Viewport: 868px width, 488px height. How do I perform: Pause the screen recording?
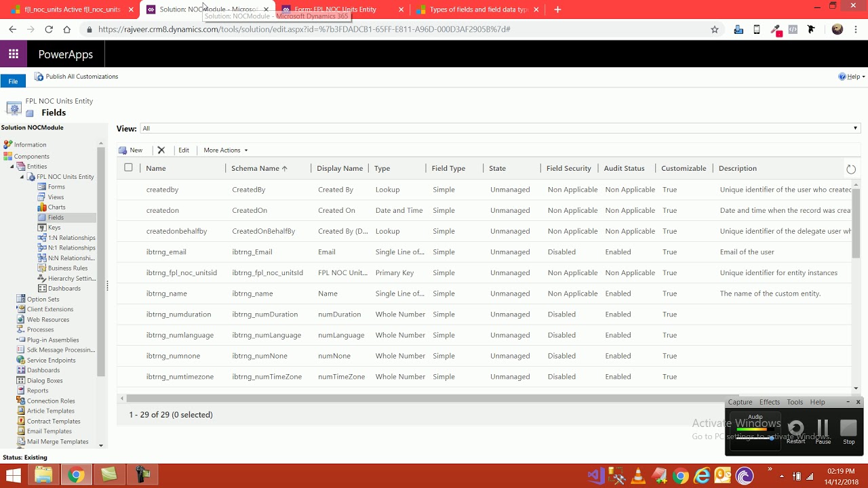(x=823, y=431)
